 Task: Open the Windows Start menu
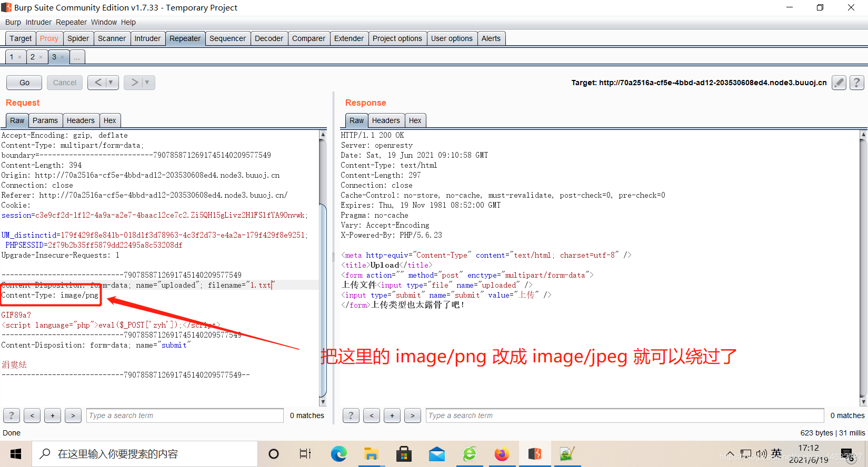click(16, 454)
